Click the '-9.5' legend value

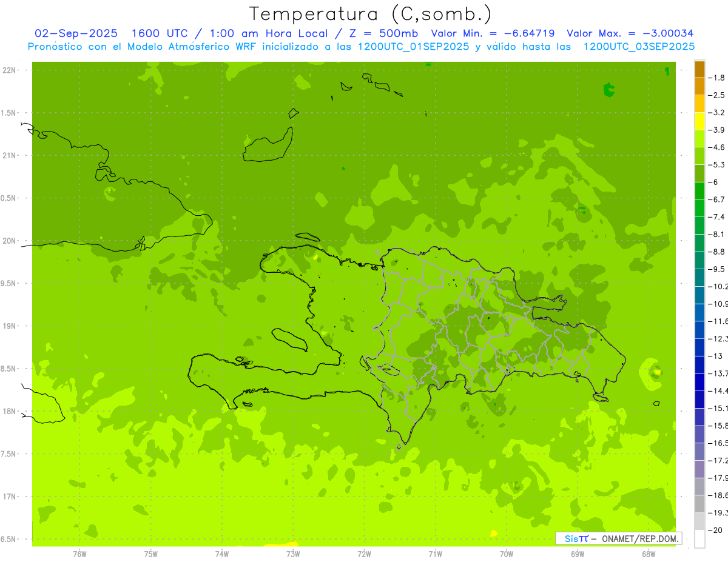[716, 269]
